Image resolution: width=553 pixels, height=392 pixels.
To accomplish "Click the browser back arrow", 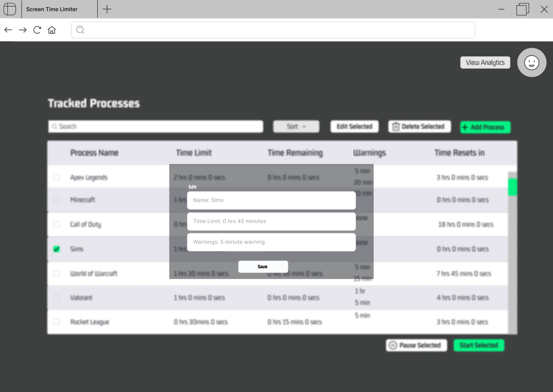I will pos(8,30).
